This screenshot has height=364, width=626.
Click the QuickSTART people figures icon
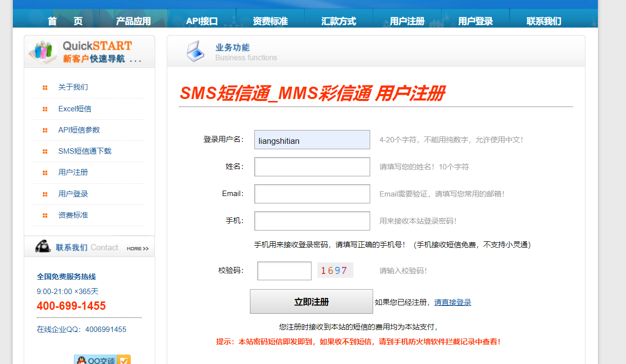[x=43, y=51]
